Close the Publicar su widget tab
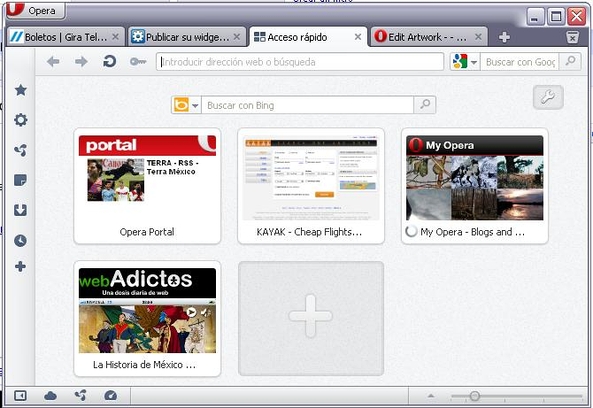The height and width of the screenshot is (408, 593). pyautogui.click(x=237, y=37)
